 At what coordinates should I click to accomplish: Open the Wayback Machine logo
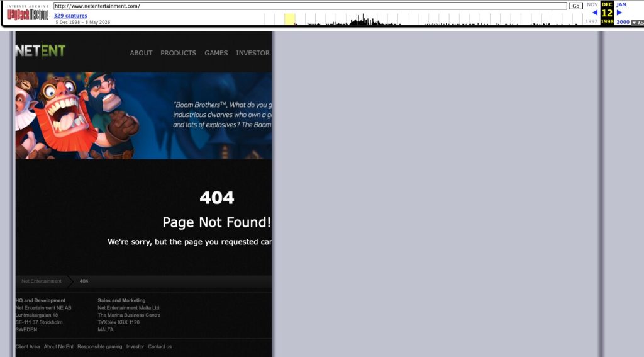(28, 14)
